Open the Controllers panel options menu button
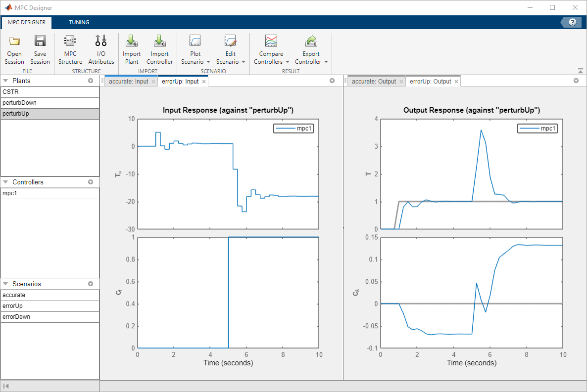 91,182
